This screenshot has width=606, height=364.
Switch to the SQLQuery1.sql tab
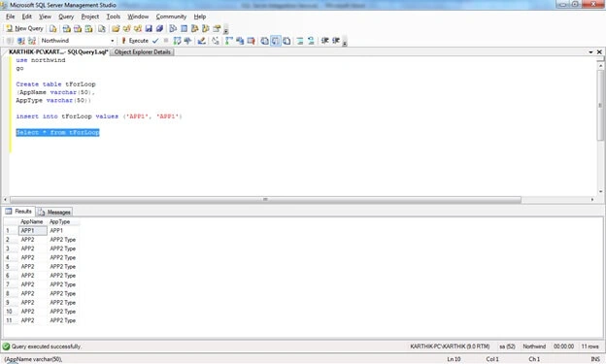[58, 51]
